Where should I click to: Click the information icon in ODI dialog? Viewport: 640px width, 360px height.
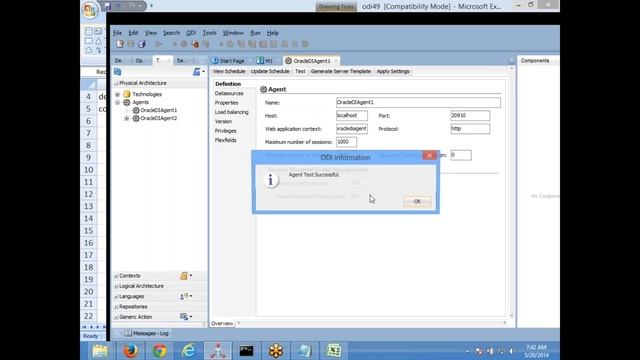pos(270,180)
